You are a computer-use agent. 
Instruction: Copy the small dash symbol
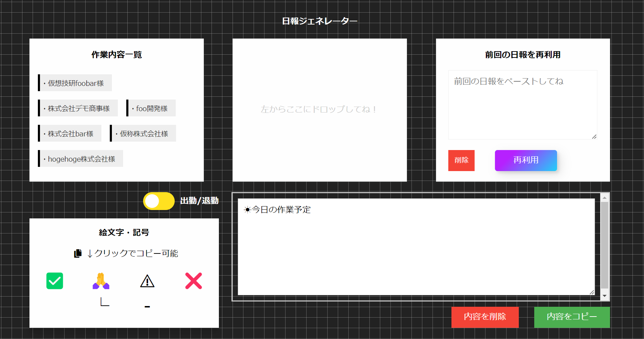click(147, 306)
